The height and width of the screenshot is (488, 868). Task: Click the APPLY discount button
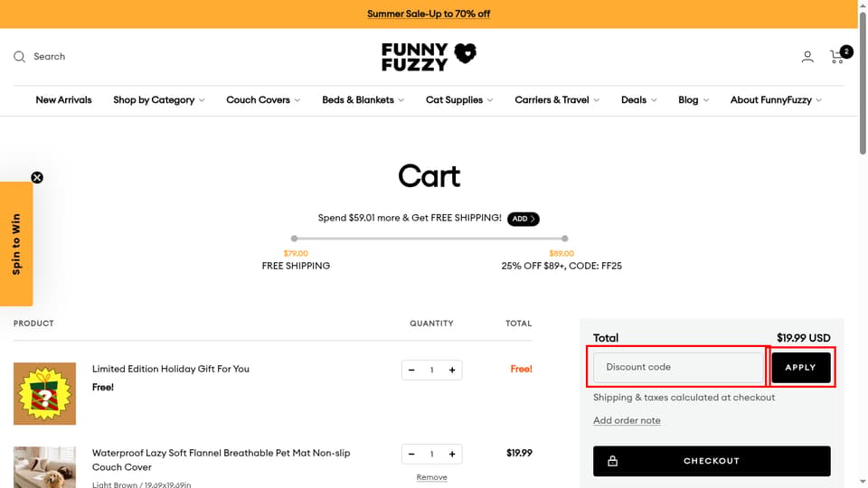(801, 368)
